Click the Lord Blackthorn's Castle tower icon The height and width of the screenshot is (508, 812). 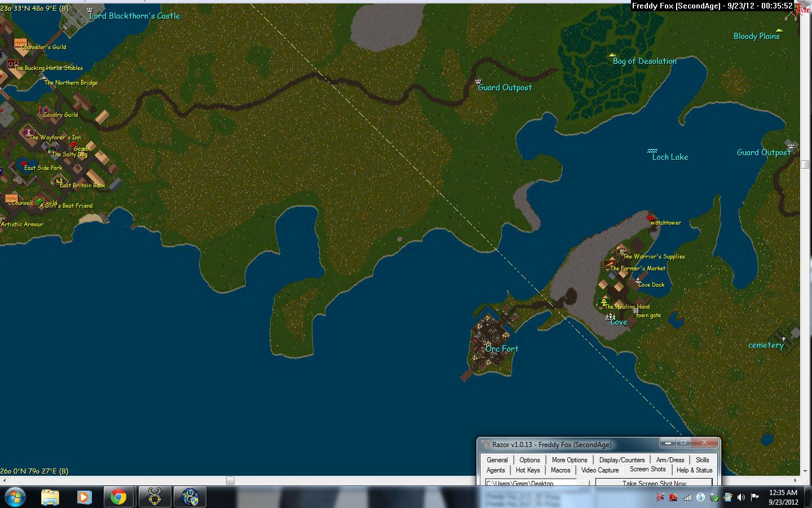[90, 10]
